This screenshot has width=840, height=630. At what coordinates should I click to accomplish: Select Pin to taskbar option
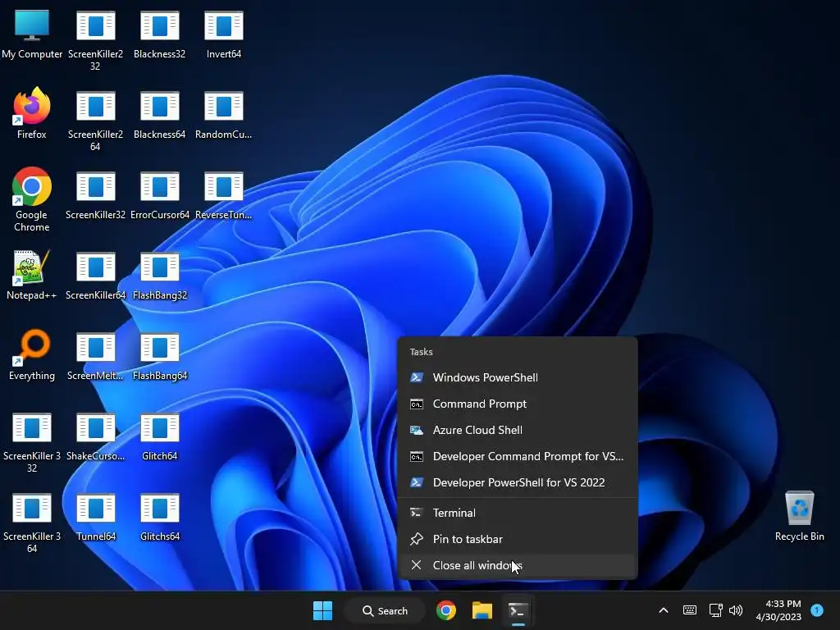tap(518, 539)
